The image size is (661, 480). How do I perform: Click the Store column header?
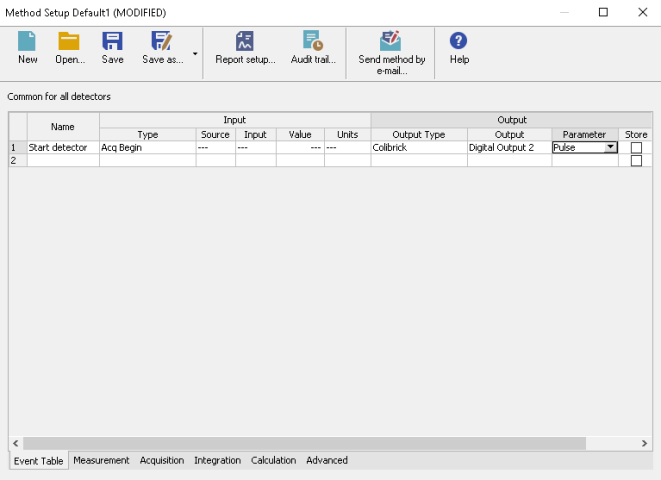(x=636, y=134)
